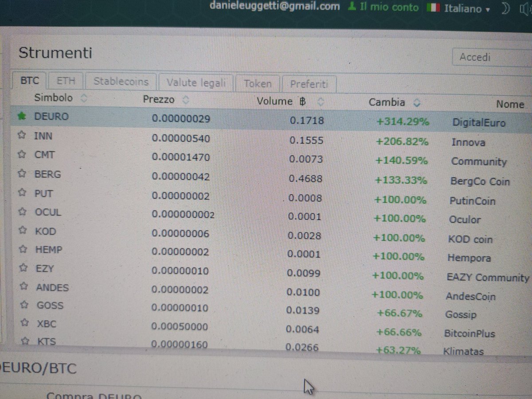Viewport: 532px width, 399px height.
Task: Show the Preferiti tab
Action: 309,84
